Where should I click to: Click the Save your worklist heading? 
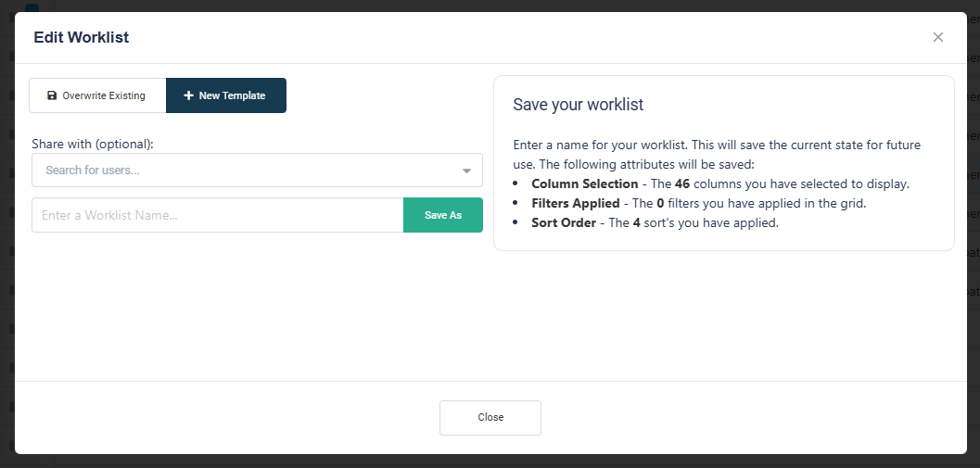[578, 105]
